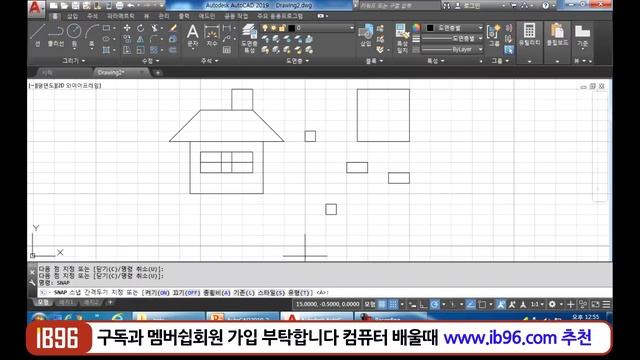Click 스타일(S) option in command line
The width and height of the screenshot is (640, 360).
271,293
